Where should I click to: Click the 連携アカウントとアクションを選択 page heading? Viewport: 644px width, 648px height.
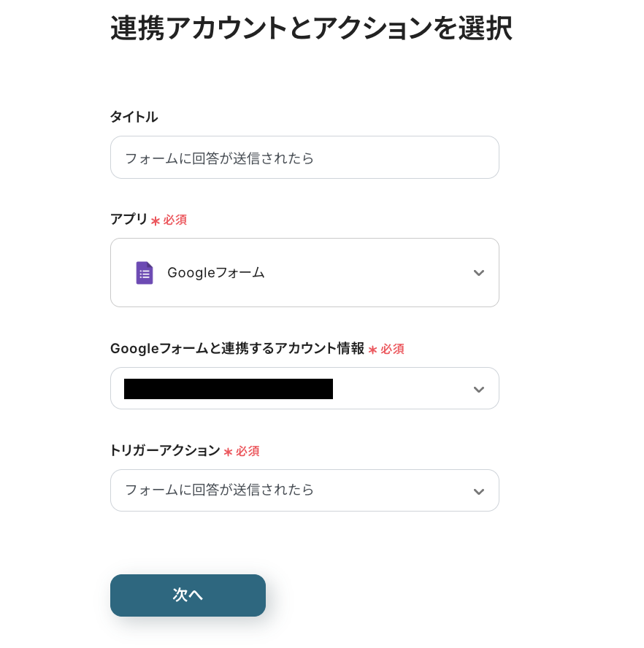(311, 29)
